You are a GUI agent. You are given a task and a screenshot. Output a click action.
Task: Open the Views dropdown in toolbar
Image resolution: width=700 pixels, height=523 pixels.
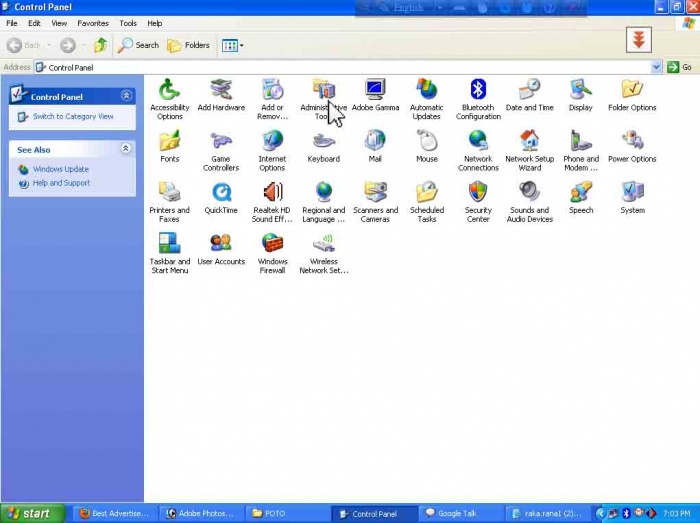pyautogui.click(x=232, y=45)
